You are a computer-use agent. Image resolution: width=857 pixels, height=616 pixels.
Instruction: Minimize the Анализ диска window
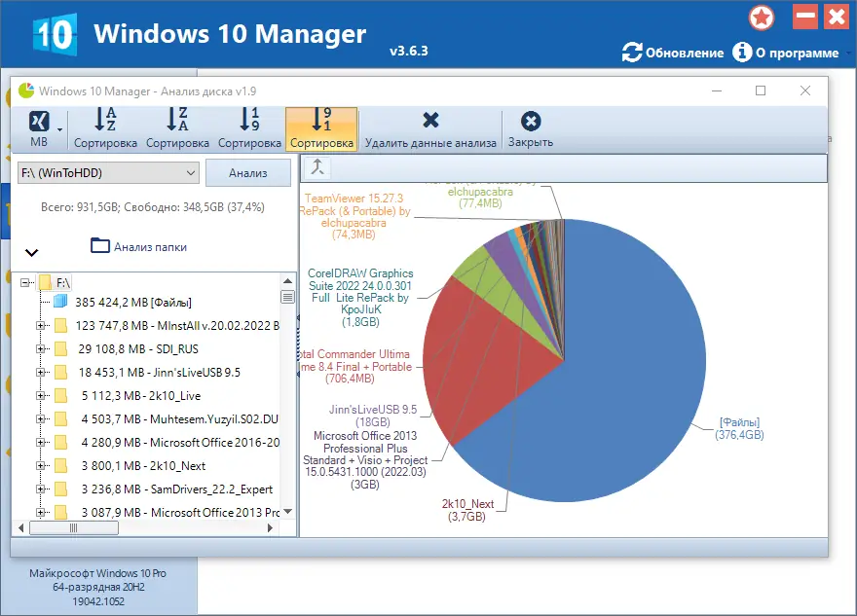717,91
